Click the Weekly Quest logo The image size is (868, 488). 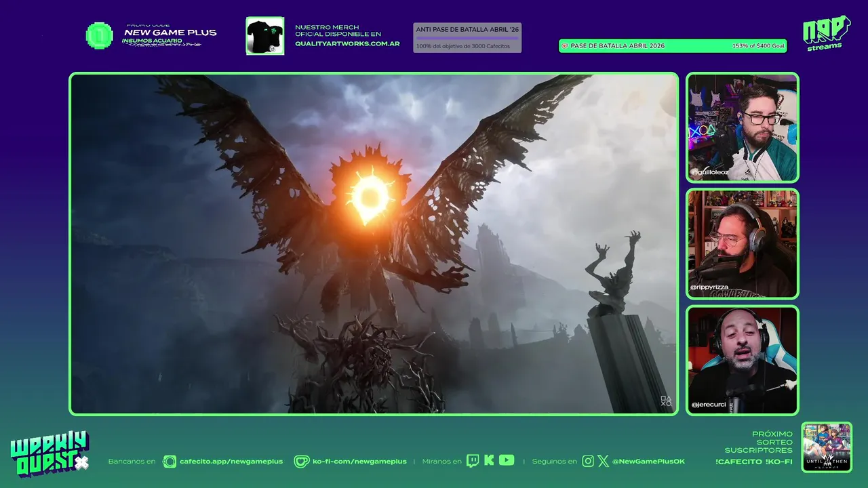(x=50, y=454)
